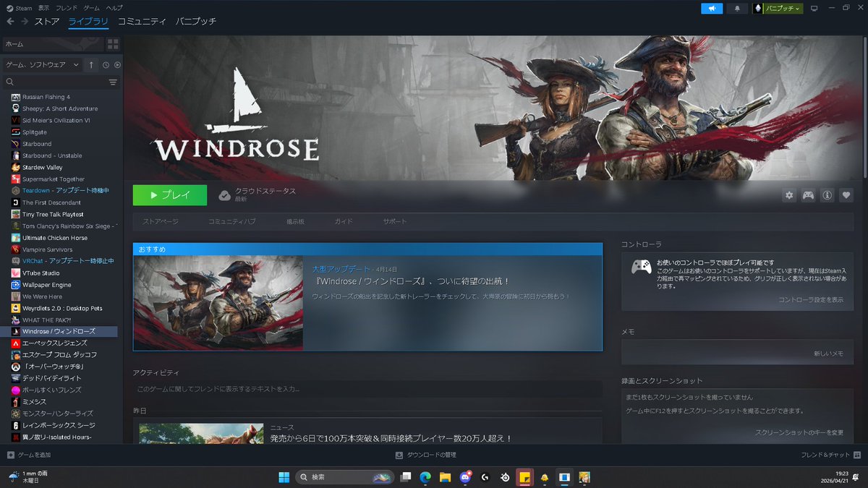This screenshot has width=868, height=488.
Task: Open コントローラ設定を表示 link
Action: click(811, 299)
